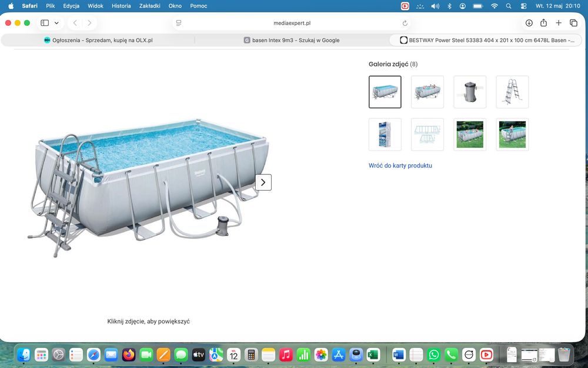588x368 pixels.
Task: Open the Plik menu
Action: point(50,6)
